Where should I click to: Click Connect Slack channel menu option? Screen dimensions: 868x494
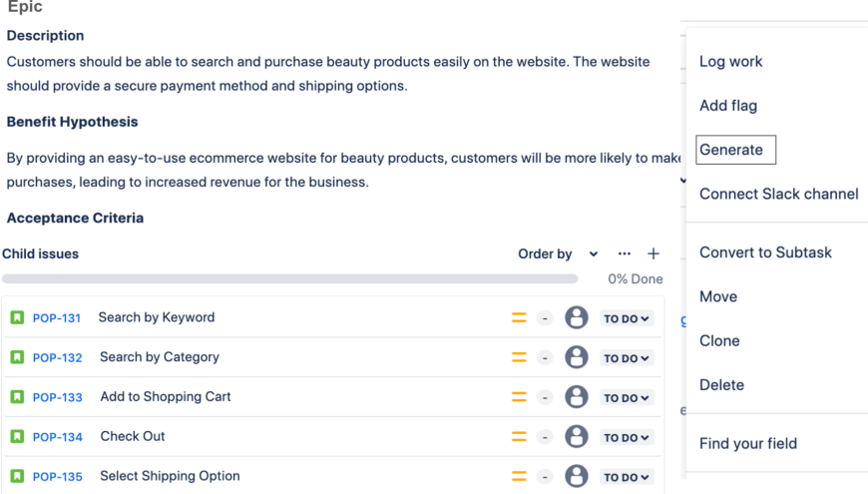778,194
